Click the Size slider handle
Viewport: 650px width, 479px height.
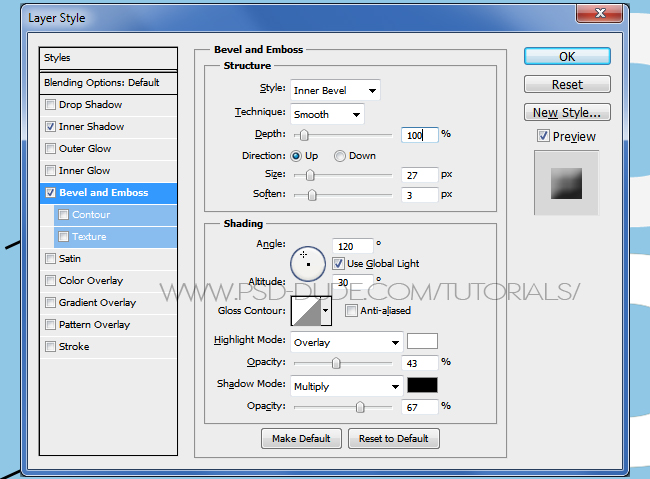pyautogui.click(x=310, y=175)
